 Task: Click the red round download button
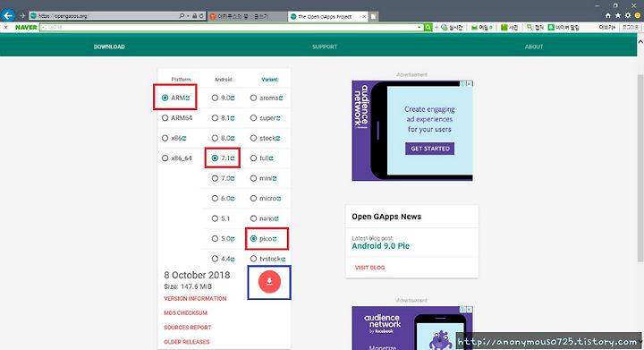[x=269, y=281]
